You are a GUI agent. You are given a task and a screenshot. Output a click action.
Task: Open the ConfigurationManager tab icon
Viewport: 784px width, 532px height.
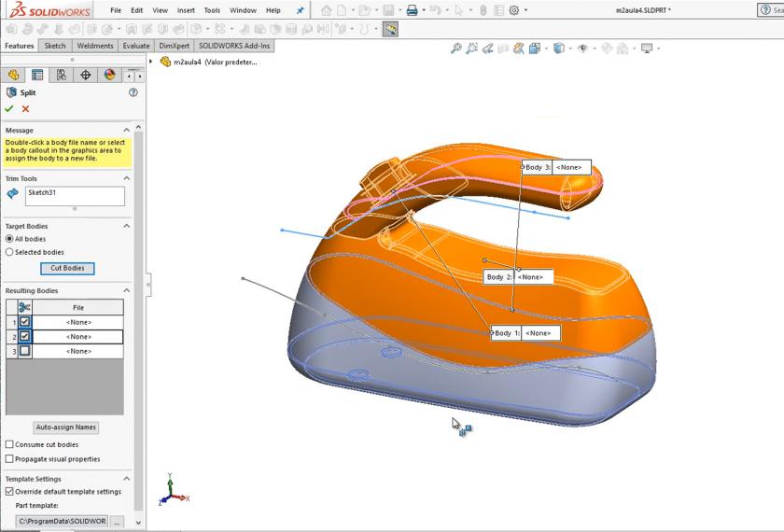tap(62, 75)
